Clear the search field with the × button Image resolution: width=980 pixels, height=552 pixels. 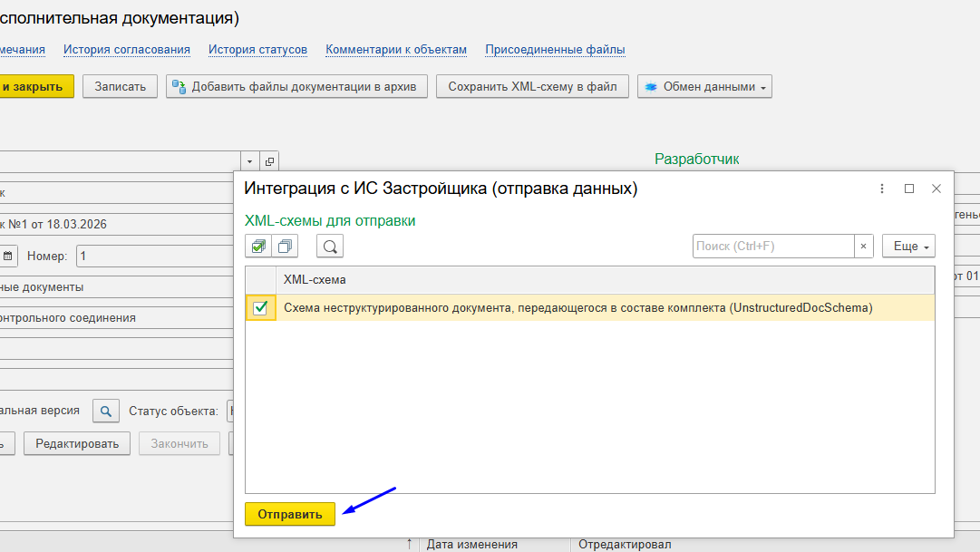coord(864,246)
